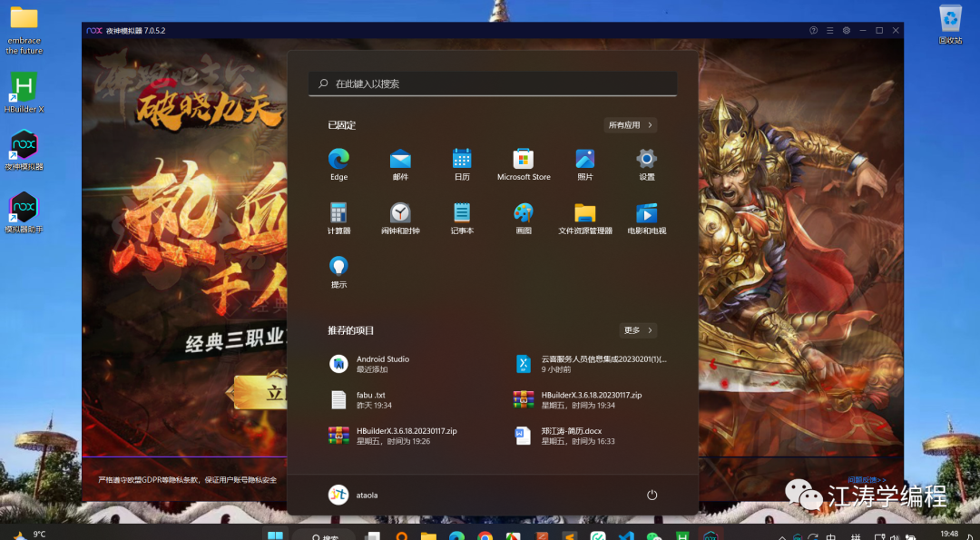The image size is (980, 540).
Task: Expand 所有应用 to show all apps
Action: pos(630,124)
